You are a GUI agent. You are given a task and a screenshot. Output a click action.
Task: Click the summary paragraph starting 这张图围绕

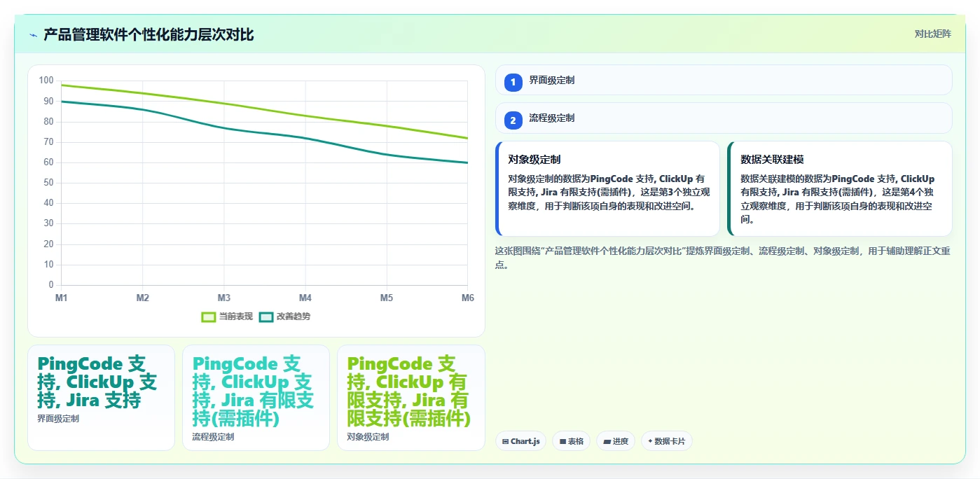(722, 258)
